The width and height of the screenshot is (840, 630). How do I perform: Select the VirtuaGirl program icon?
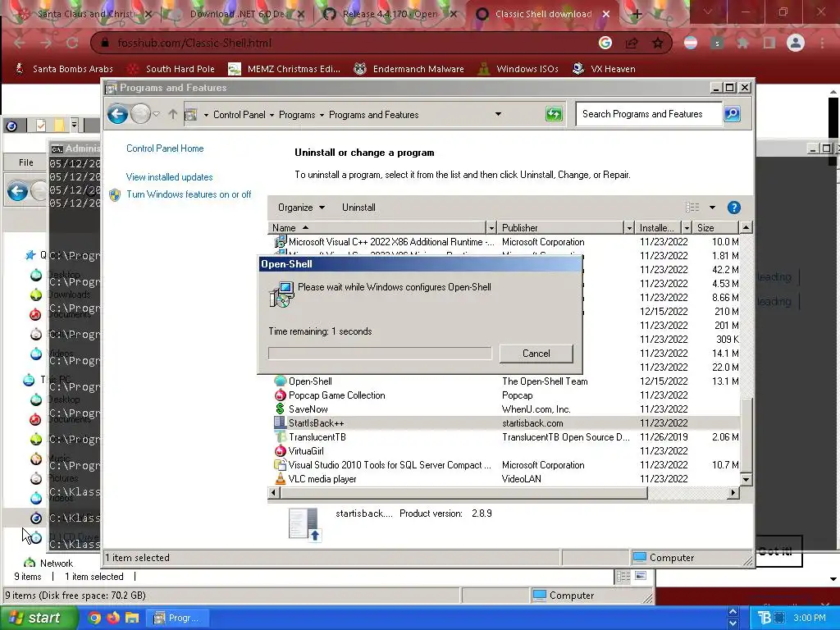coord(281,450)
